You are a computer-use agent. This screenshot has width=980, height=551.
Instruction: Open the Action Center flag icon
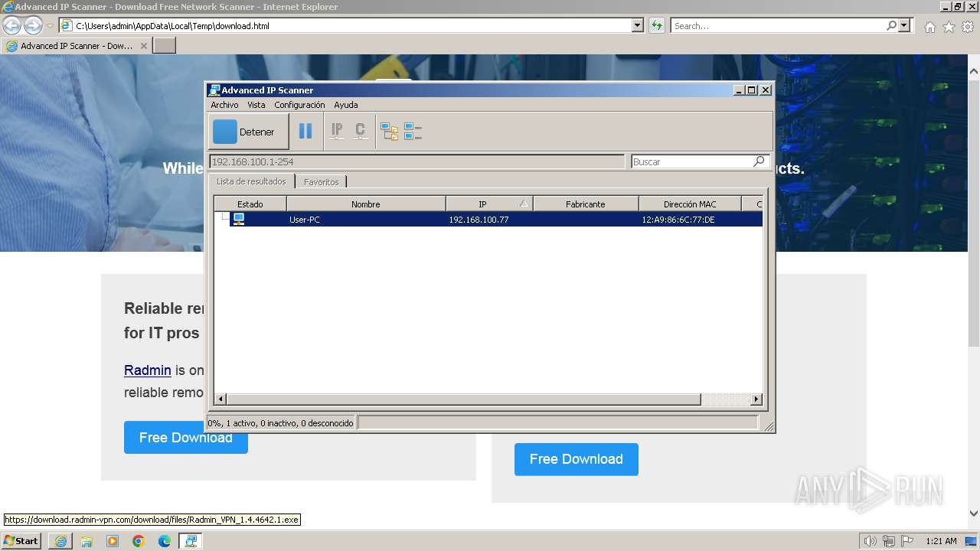pyautogui.click(x=906, y=541)
